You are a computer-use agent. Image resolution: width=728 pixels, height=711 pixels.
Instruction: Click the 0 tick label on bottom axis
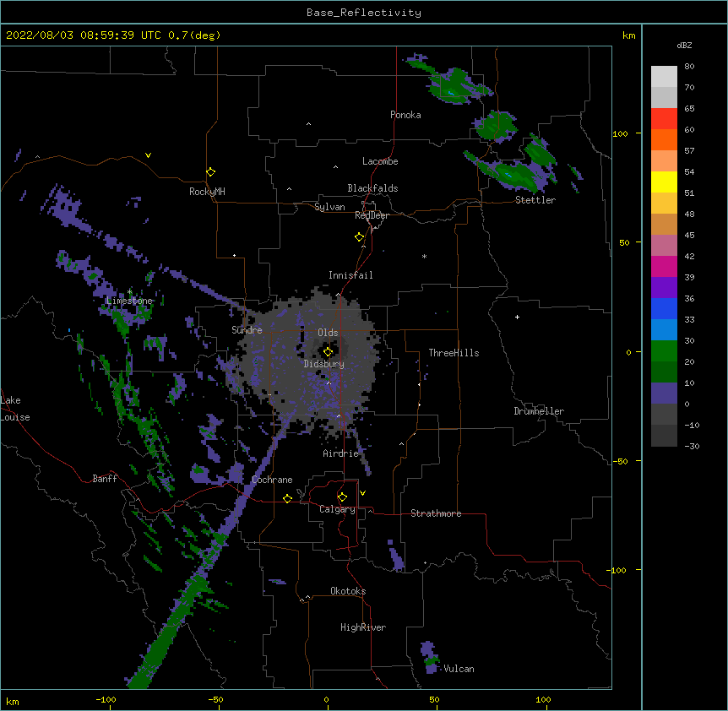326,699
